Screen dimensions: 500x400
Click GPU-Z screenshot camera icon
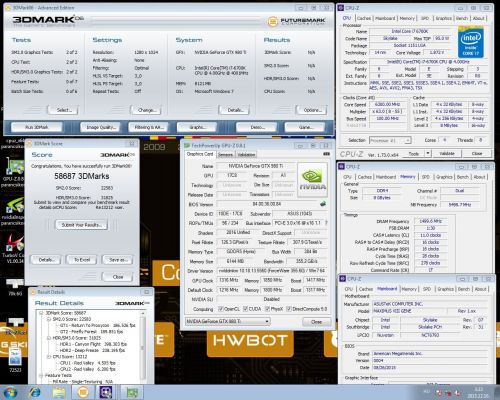326,154
